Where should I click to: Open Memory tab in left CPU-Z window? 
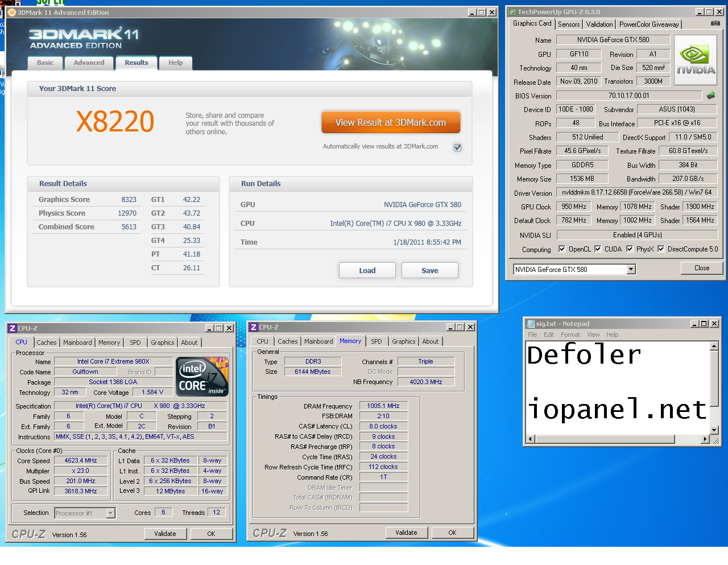pyautogui.click(x=109, y=343)
